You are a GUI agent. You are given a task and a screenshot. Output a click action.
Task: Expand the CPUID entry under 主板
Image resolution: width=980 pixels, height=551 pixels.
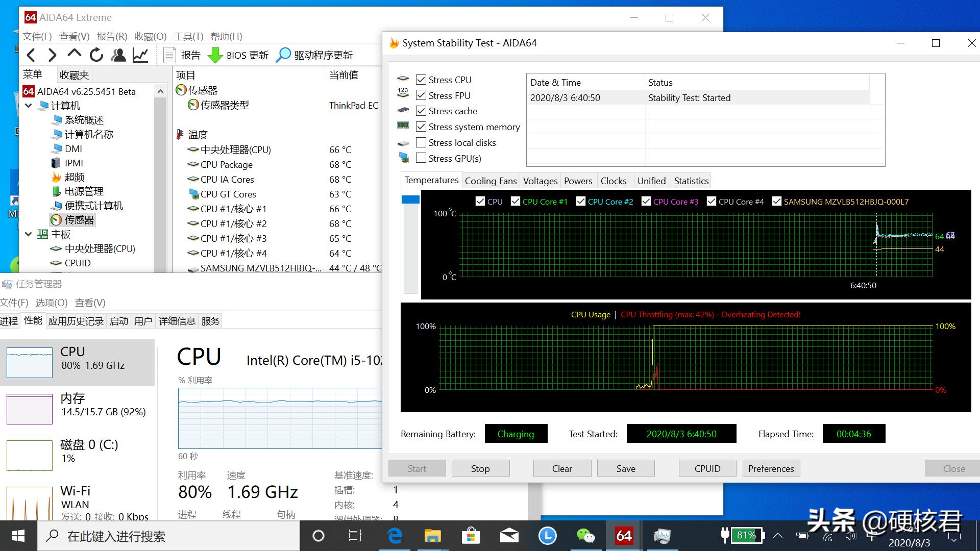pos(78,263)
